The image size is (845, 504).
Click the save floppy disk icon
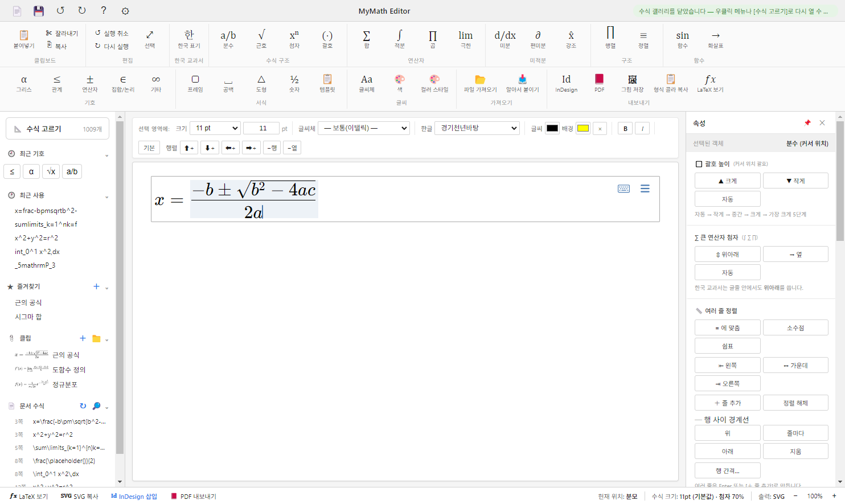tap(38, 11)
